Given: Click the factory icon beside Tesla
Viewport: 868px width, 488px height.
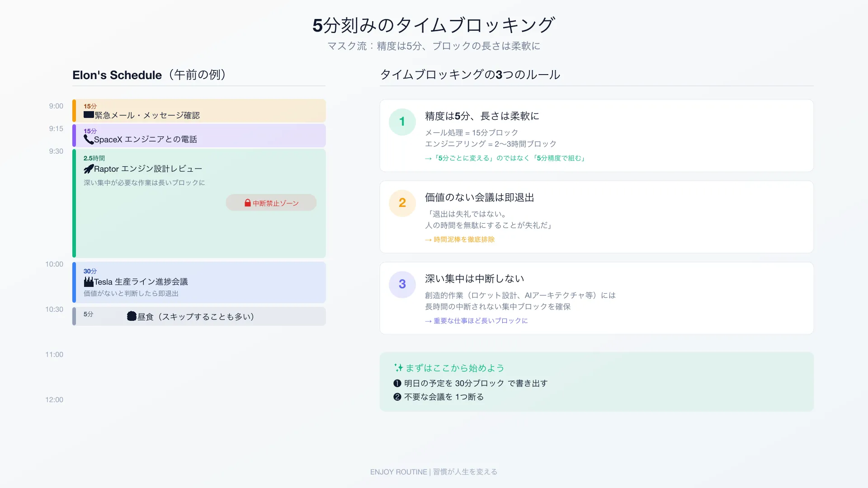Looking at the screenshot, I should coord(89,282).
